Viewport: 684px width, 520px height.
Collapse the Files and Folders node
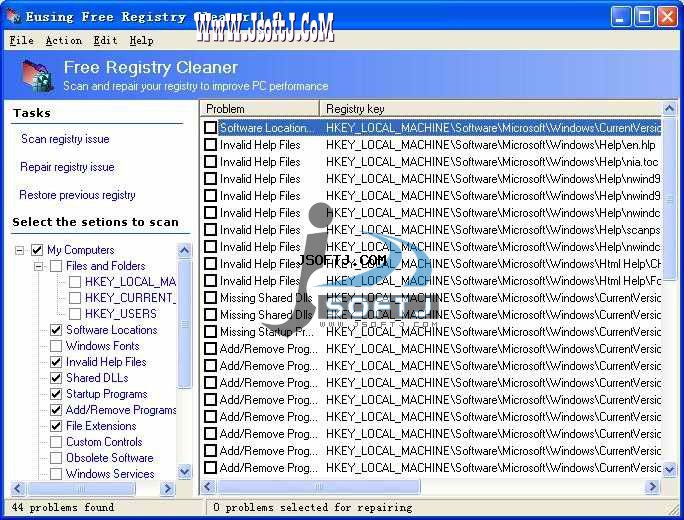point(38,266)
